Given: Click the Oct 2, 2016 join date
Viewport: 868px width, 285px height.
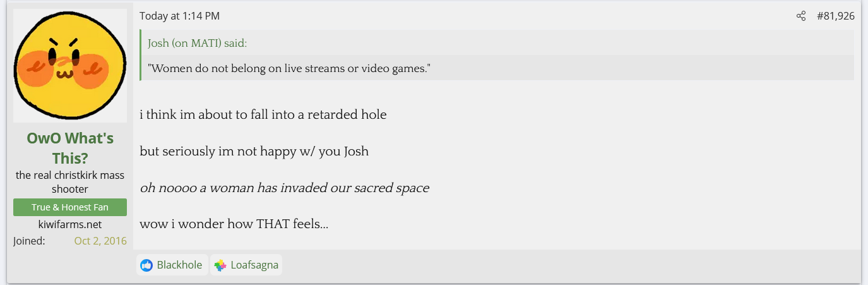Looking at the screenshot, I should pos(100,241).
